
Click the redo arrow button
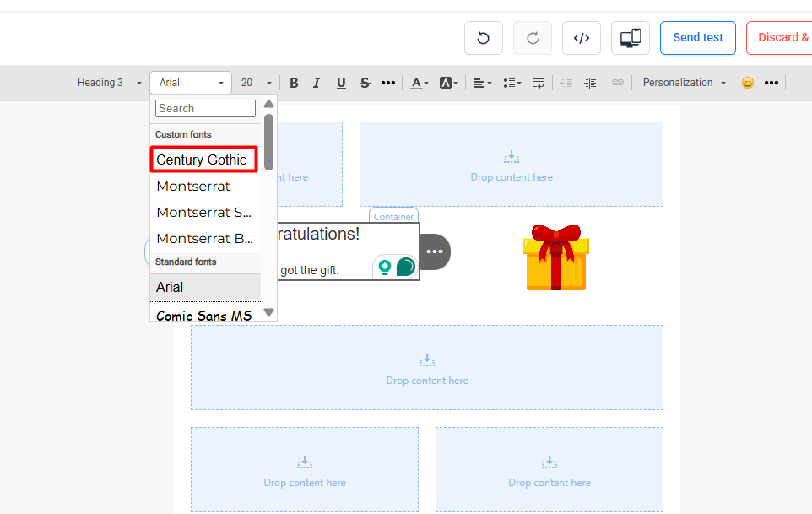[x=533, y=38]
